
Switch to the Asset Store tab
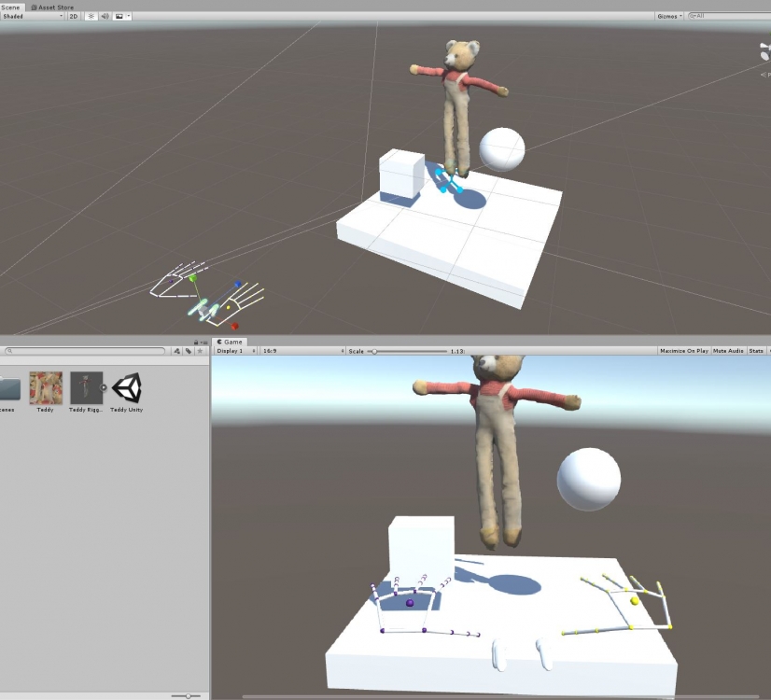(55, 7)
